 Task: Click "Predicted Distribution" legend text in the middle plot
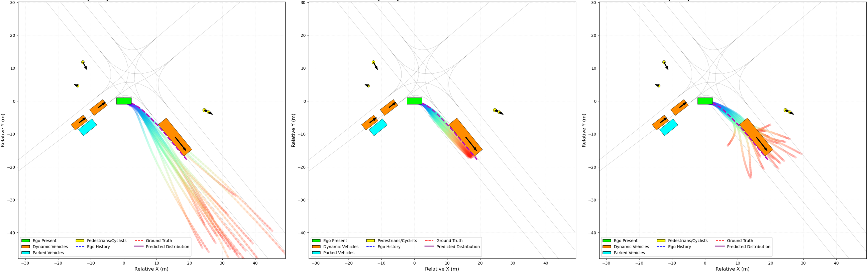pyautogui.click(x=458, y=247)
